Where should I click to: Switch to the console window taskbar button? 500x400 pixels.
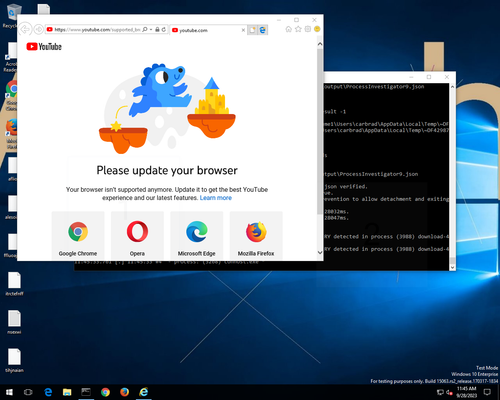pyautogui.click(x=86, y=392)
